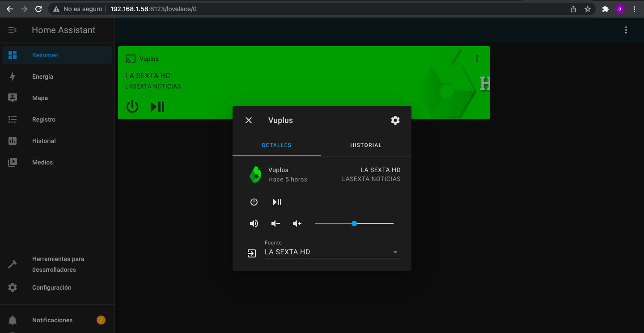Open Herramientas para desarrolladores
644x333 pixels.
pyautogui.click(x=58, y=264)
